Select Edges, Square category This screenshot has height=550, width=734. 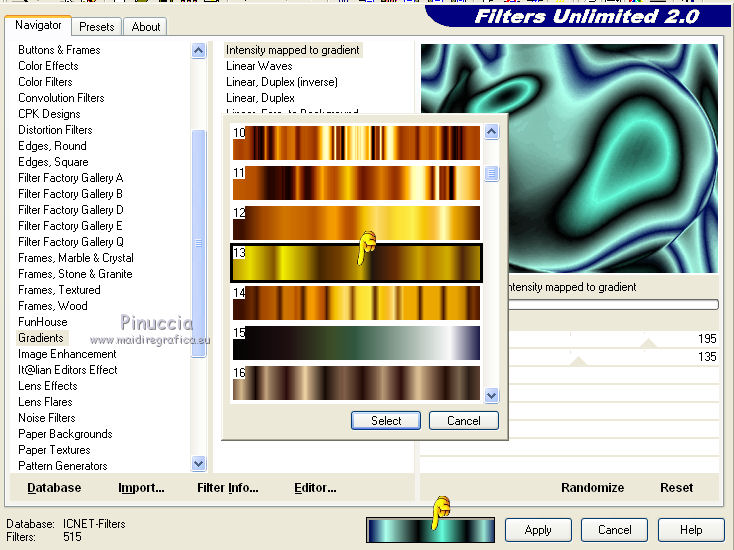(x=53, y=161)
